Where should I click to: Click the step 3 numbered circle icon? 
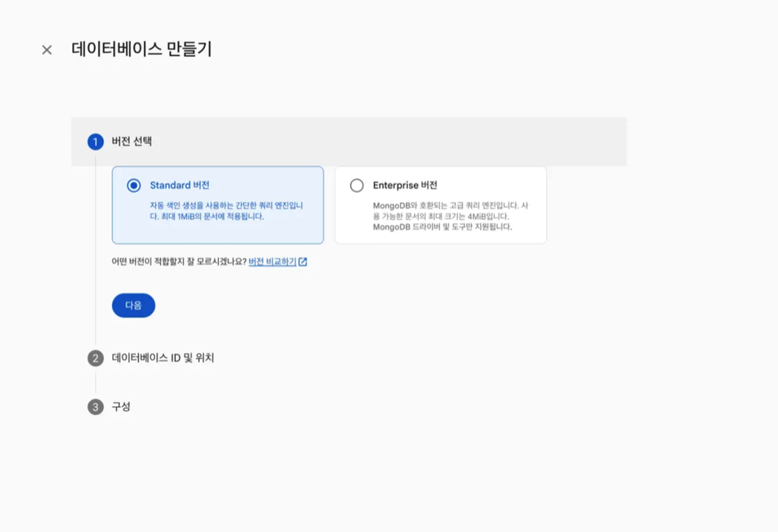94,407
